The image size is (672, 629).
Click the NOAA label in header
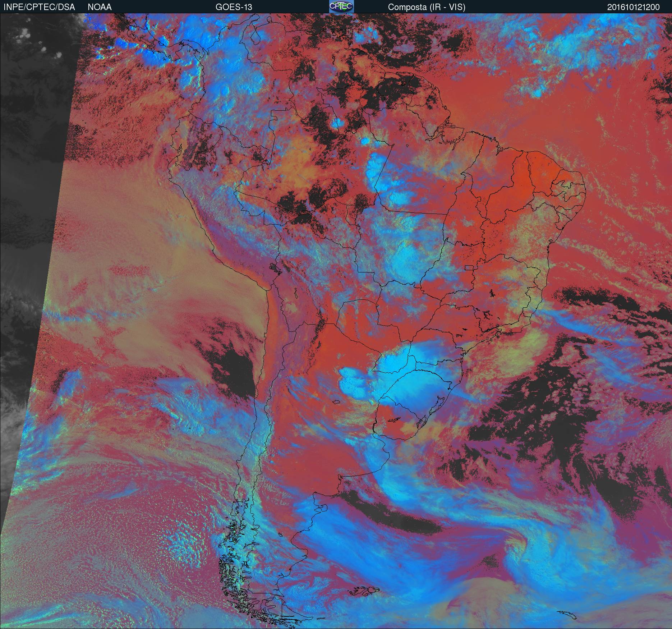tap(100, 7)
